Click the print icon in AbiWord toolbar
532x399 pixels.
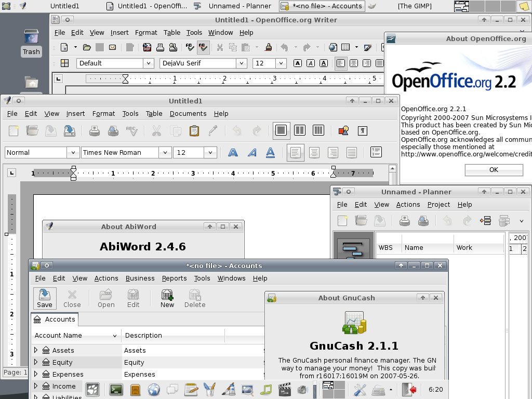click(x=95, y=130)
